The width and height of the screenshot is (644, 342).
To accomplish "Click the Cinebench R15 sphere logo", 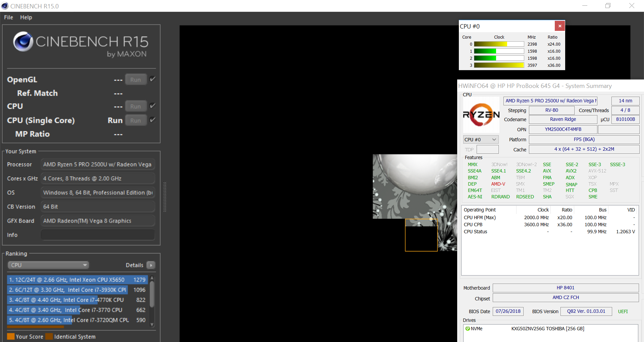I will pyautogui.click(x=23, y=42).
